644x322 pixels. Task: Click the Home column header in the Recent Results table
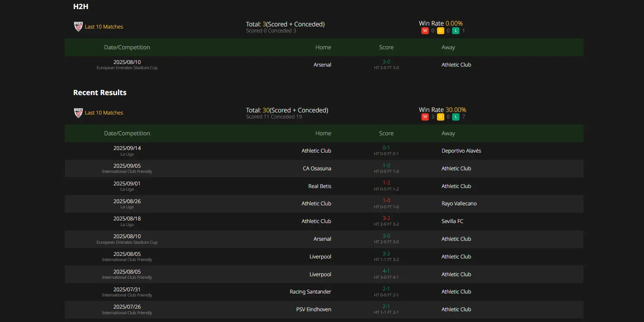[x=323, y=134]
